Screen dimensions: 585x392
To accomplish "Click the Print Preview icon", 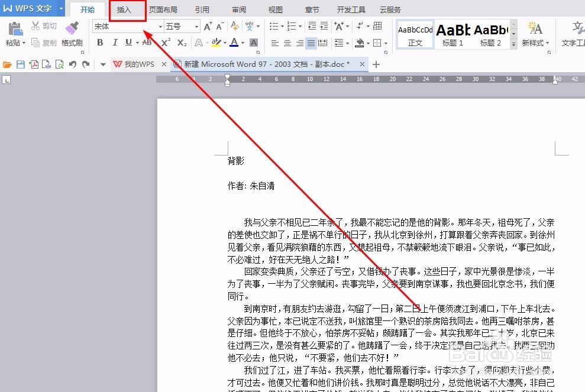I will 59,64.
